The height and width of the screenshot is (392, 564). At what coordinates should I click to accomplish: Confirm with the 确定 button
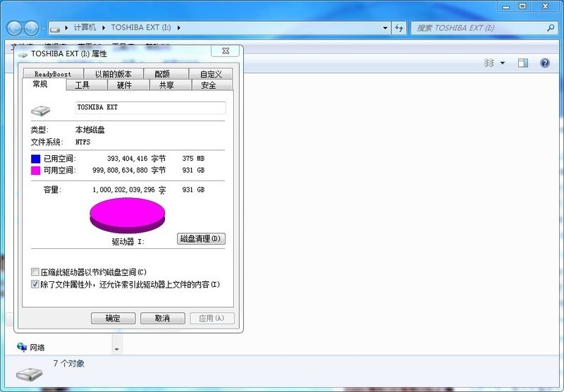coord(114,318)
